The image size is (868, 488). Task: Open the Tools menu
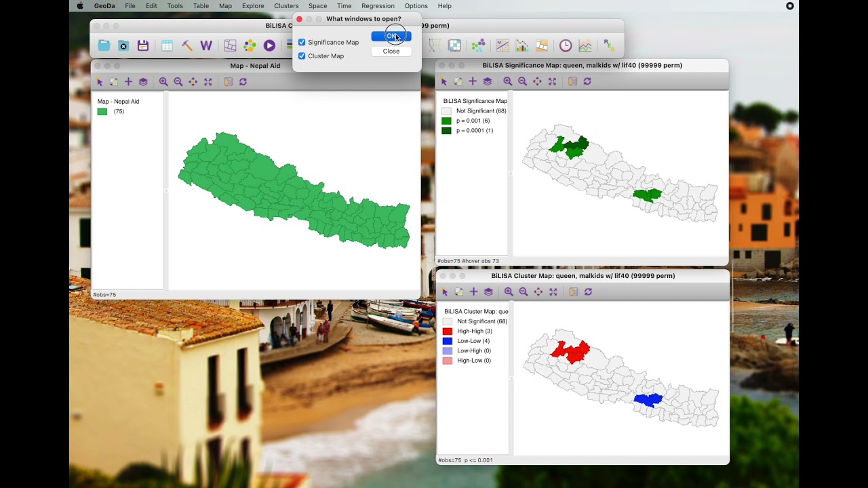[x=175, y=5]
